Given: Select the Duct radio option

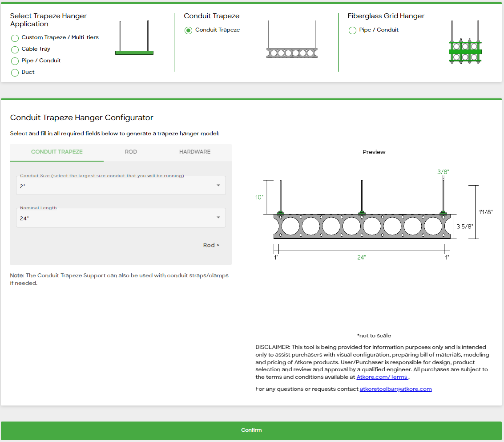Looking at the screenshot, I should tap(15, 73).
